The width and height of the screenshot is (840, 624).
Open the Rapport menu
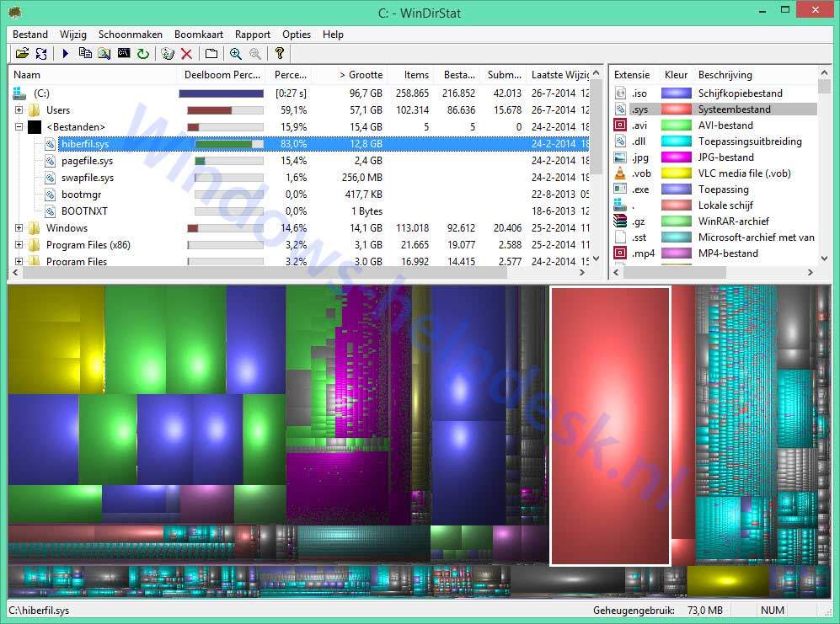252,35
